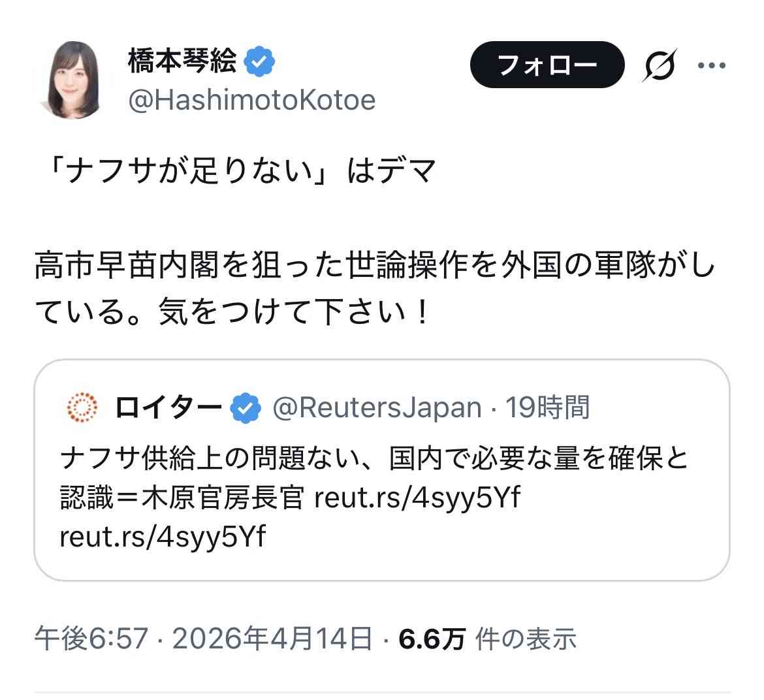Open the quoted Reuters tweet card
Image resolution: width=764 pixels, height=700 pixels.
tap(382, 470)
